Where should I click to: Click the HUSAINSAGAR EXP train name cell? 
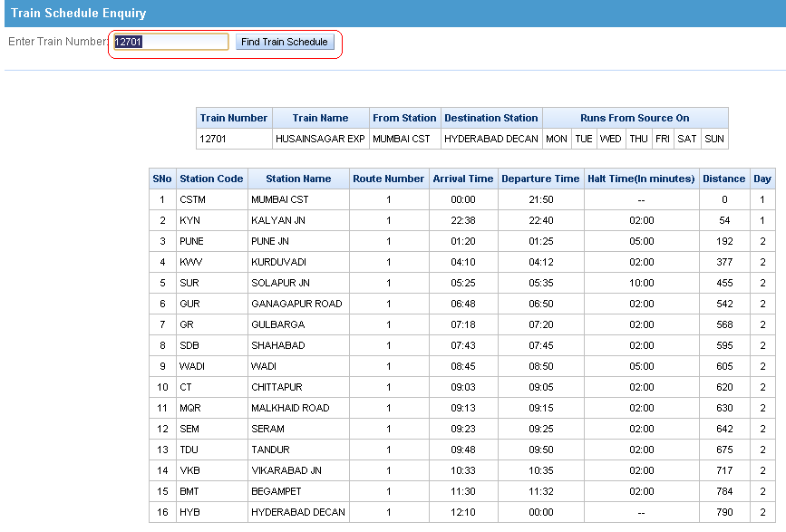pos(320,139)
